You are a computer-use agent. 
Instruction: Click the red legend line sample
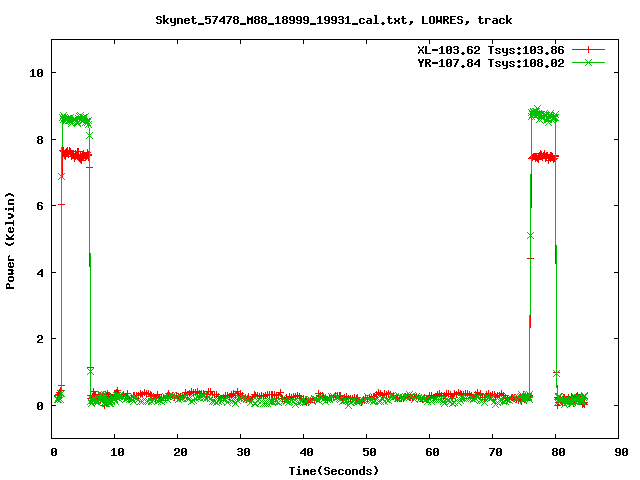[588, 50]
